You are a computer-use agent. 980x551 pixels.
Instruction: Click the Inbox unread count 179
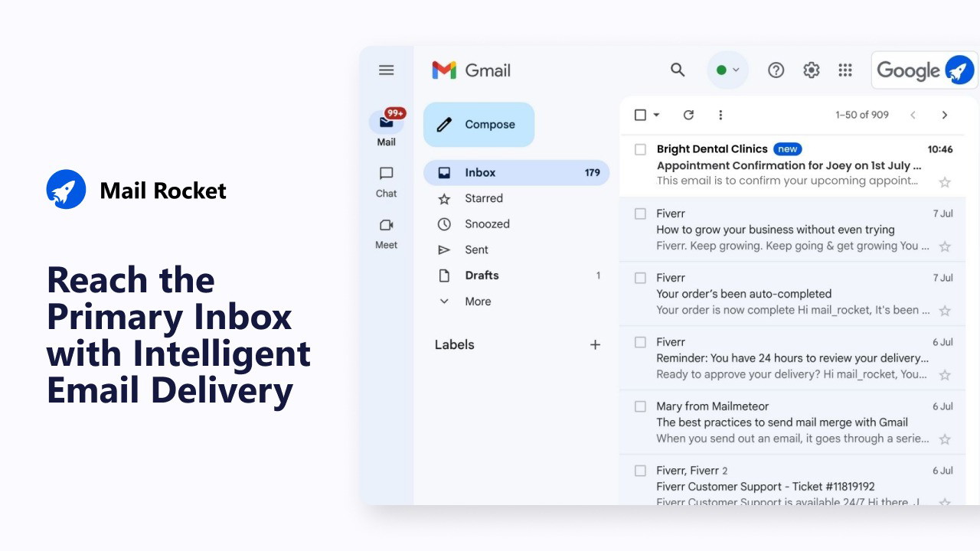point(593,173)
